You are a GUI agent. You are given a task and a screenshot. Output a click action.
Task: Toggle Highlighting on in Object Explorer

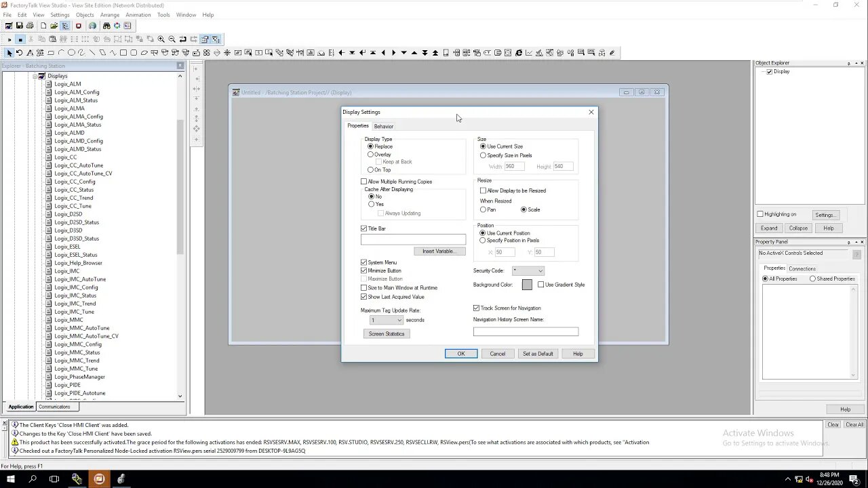pos(760,214)
